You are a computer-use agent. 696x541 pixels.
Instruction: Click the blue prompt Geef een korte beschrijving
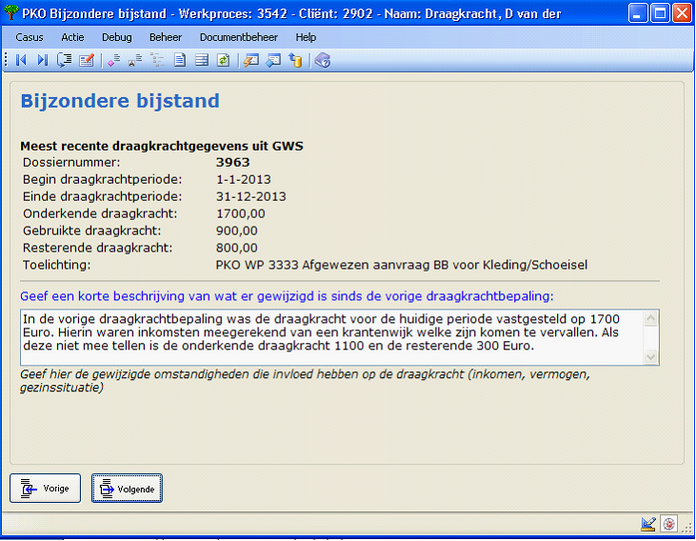click(287, 296)
